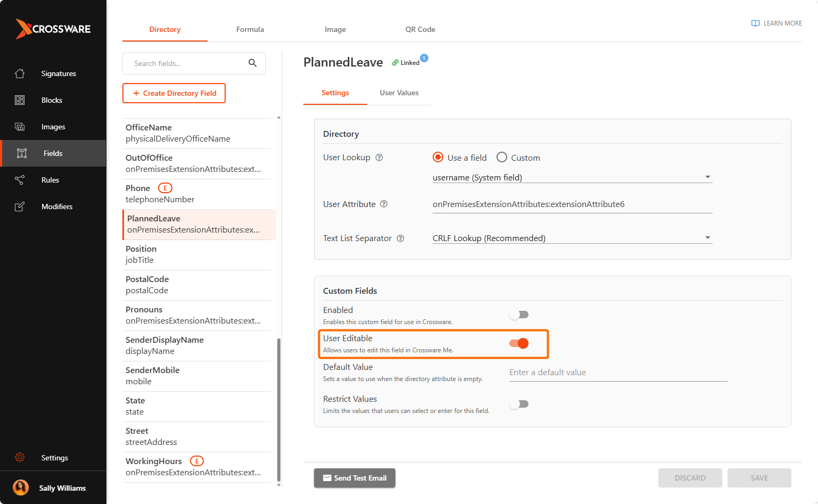Click the Crossware logo
This screenshot has height=504, width=818.
(53, 29)
